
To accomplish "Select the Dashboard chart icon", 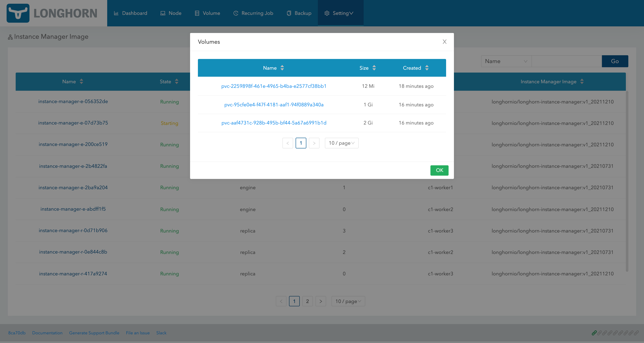I will (116, 13).
